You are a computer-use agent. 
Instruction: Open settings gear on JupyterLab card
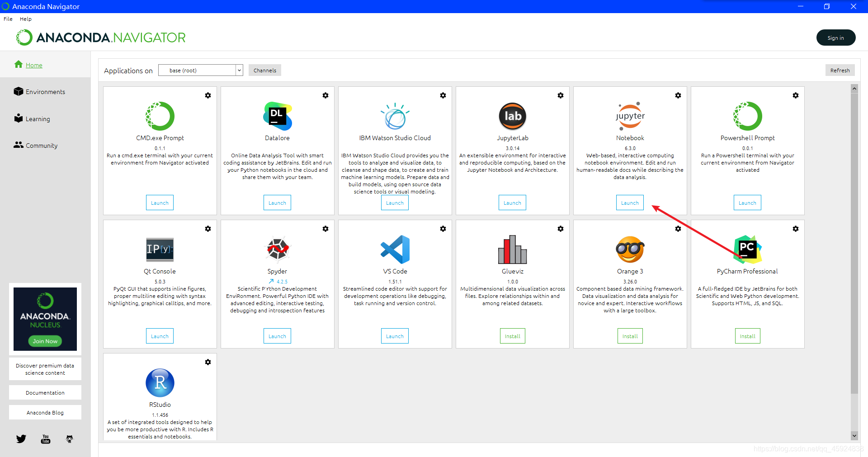(x=561, y=95)
